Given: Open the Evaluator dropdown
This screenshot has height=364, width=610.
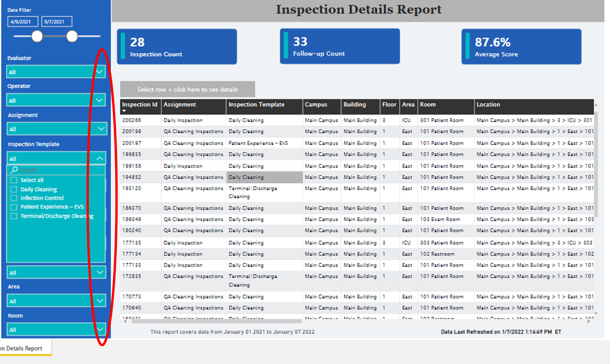Looking at the screenshot, I should point(100,72).
